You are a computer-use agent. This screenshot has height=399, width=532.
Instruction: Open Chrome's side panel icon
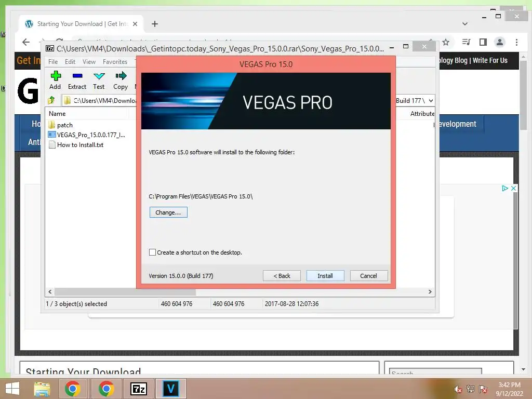point(483,42)
